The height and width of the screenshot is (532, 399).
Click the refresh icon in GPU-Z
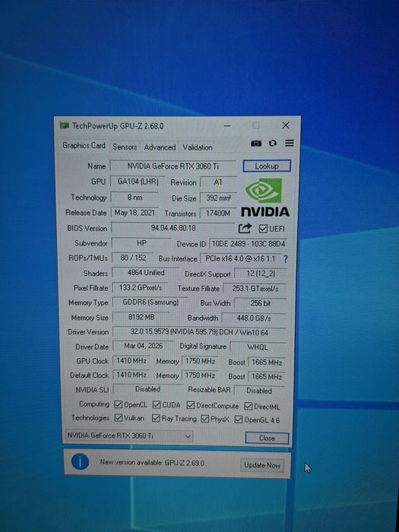click(x=272, y=144)
